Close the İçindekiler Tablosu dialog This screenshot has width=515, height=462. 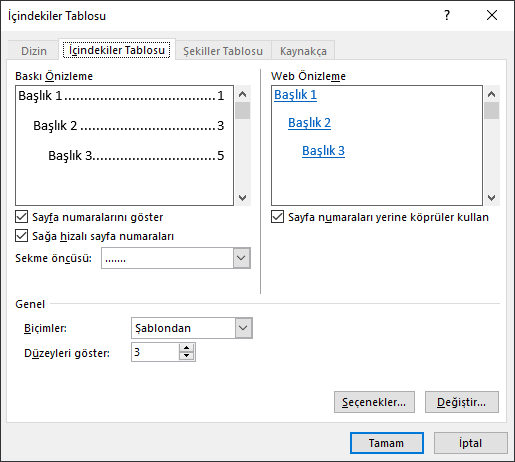[492, 15]
